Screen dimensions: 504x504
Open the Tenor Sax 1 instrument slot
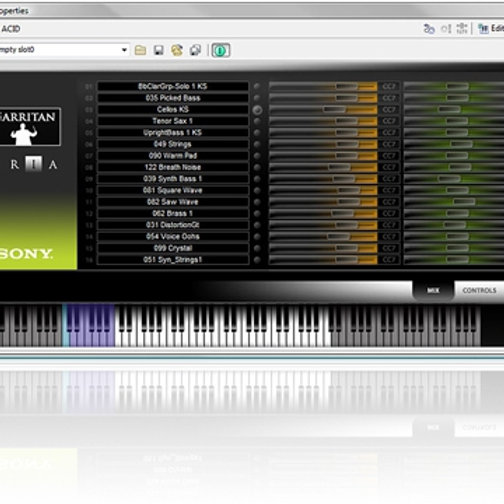click(x=173, y=121)
